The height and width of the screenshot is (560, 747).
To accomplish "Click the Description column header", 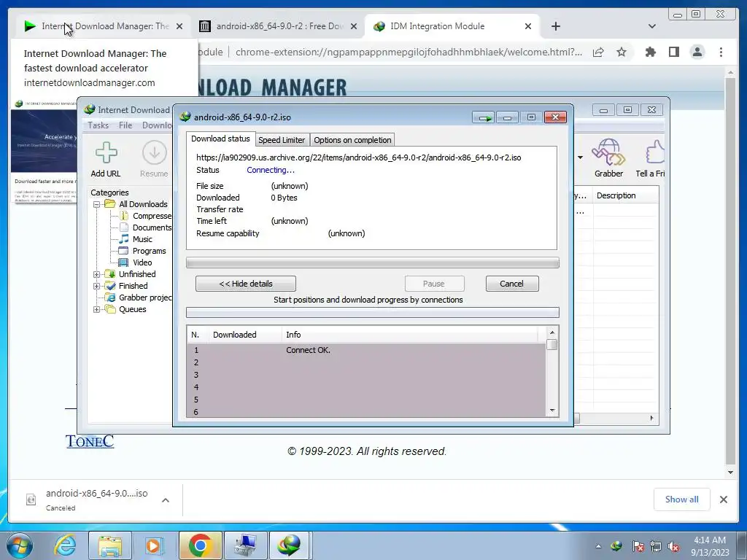I will 626,195.
